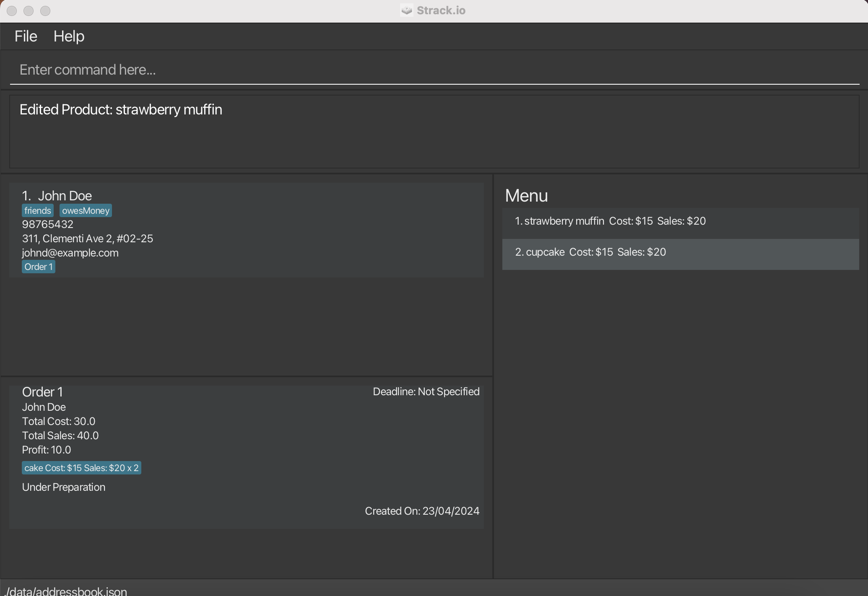
Task: Click the cake product tag in Order 1
Action: 81,468
